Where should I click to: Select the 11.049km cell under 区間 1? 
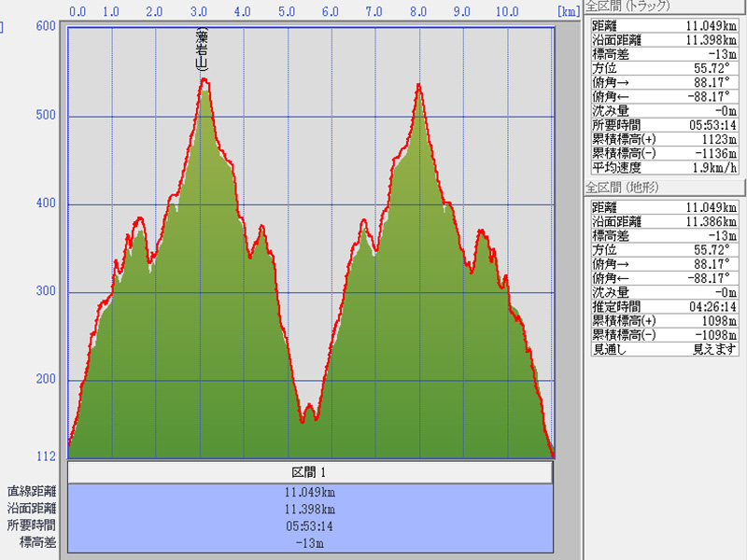309,492
